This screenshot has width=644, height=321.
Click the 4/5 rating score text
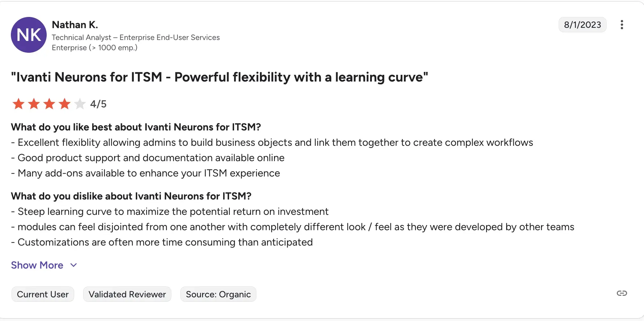(x=98, y=104)
